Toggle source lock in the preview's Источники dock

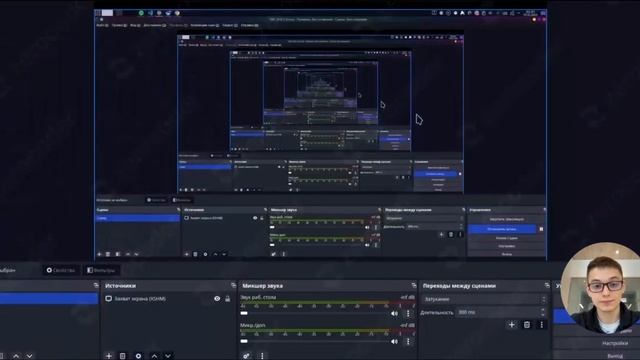[262, 218]
